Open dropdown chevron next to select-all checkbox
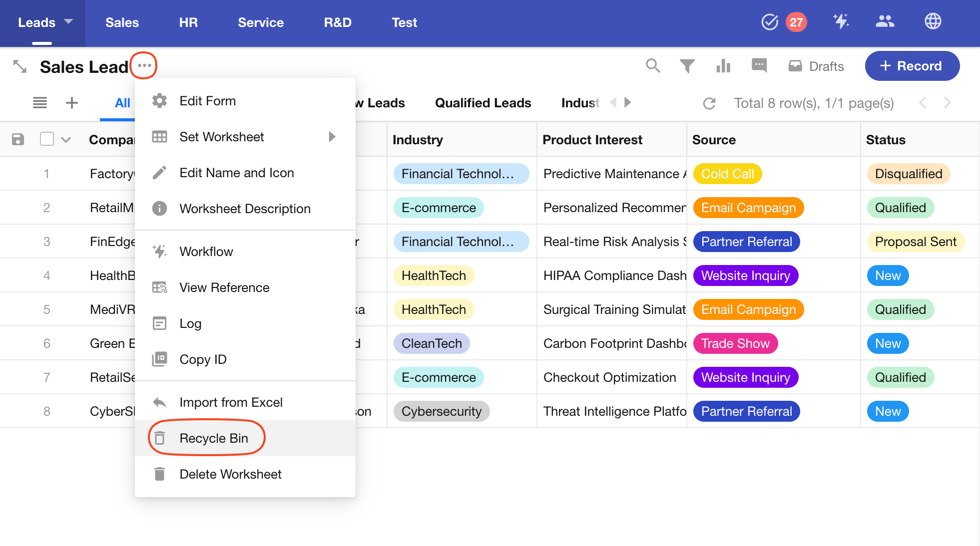Screen dimensions: 980x546 tap(66, 140)
